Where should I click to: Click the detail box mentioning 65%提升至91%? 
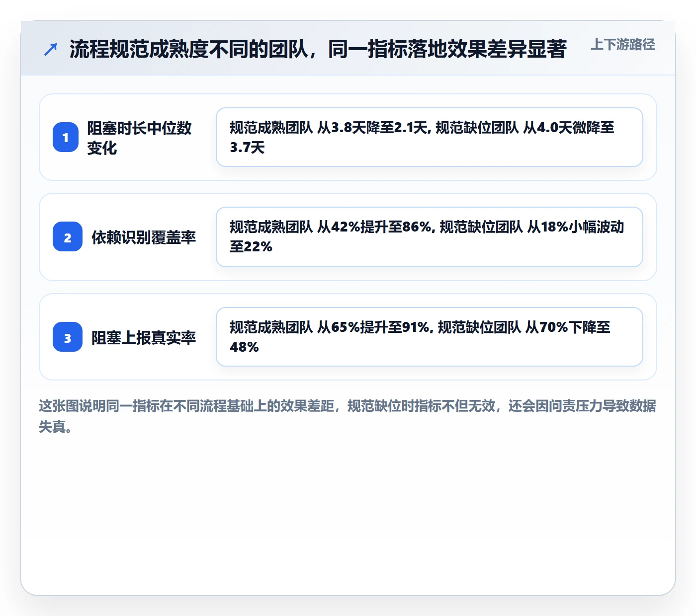click(430, 337)
